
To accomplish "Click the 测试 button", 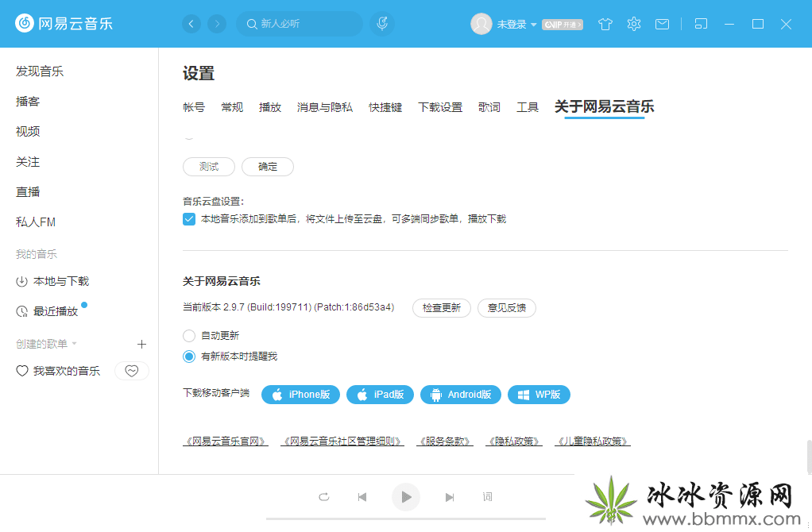I will [209, 167].
